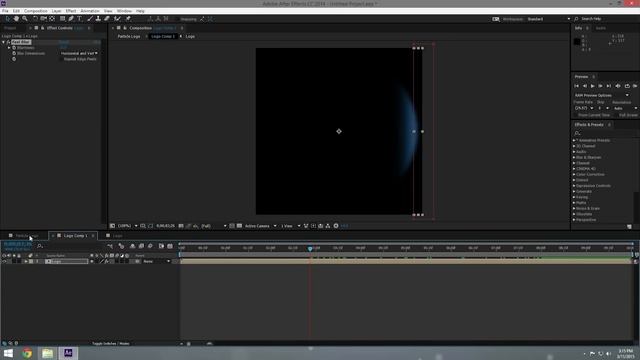Select the Pen tool
Image resolution: width=640 pixels, height=360 pixels.
[x=71, y=19]
